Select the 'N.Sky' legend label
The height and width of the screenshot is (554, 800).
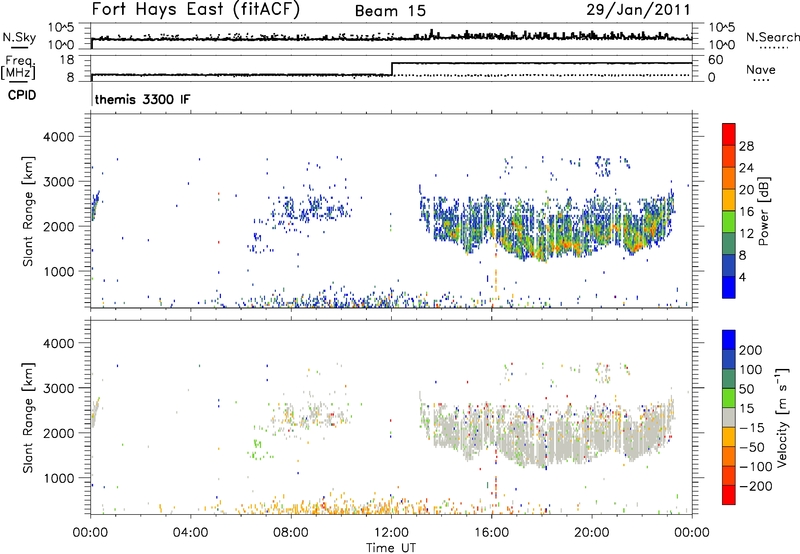19,37
